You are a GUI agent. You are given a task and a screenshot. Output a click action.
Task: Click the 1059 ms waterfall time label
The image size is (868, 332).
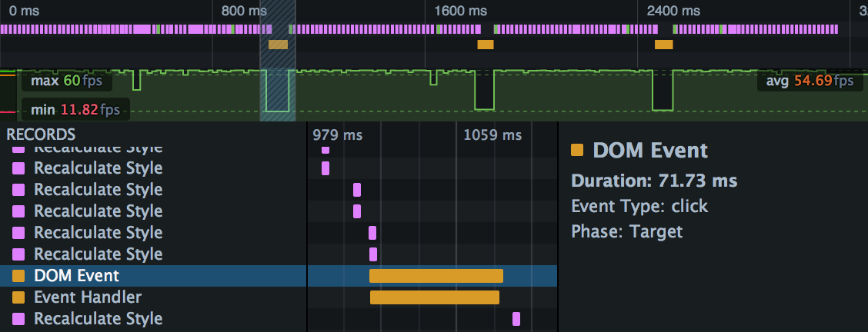492,135
